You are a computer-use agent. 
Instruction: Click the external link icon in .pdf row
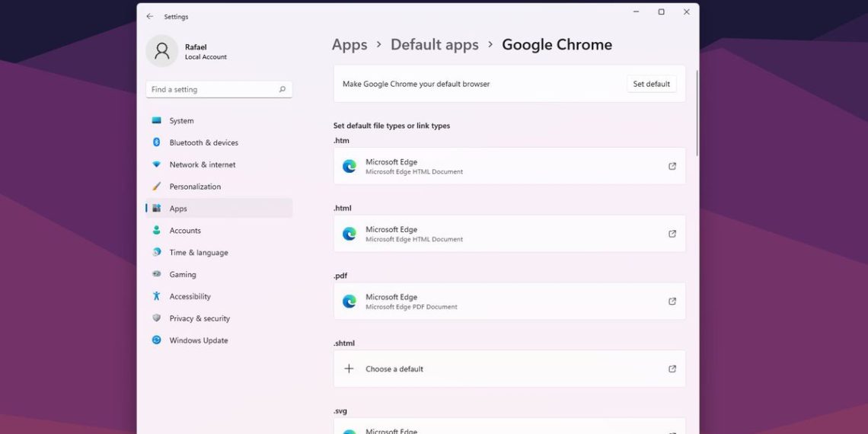672,302
